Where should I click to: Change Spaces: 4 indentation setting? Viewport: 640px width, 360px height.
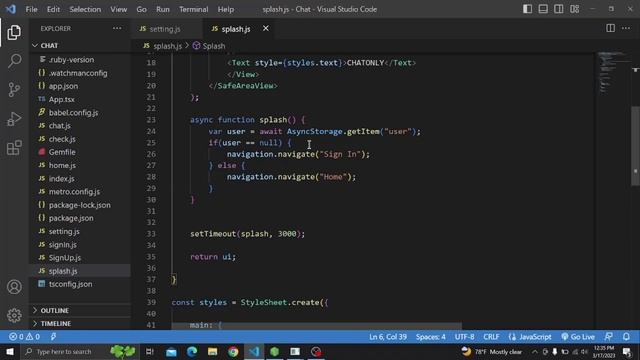point(431,337)
